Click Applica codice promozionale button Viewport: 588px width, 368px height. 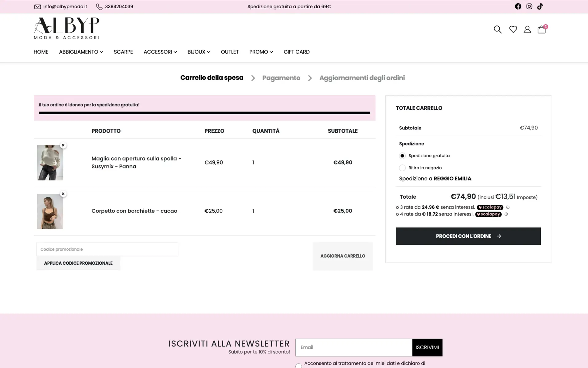(78, 263)
